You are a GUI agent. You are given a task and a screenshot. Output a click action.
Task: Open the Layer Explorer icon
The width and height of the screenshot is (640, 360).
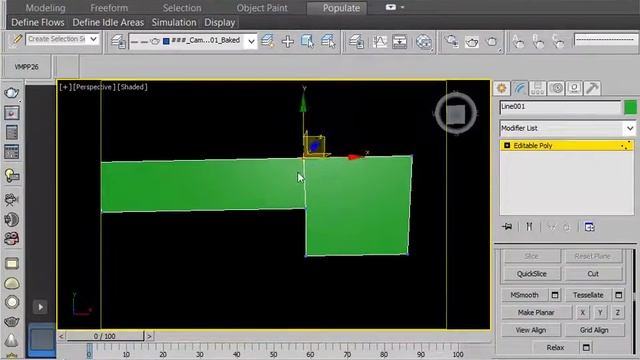tap(356, 41)
